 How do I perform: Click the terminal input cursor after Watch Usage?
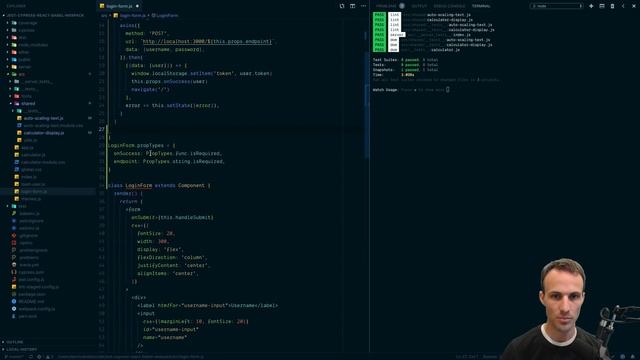click(448, 90)
